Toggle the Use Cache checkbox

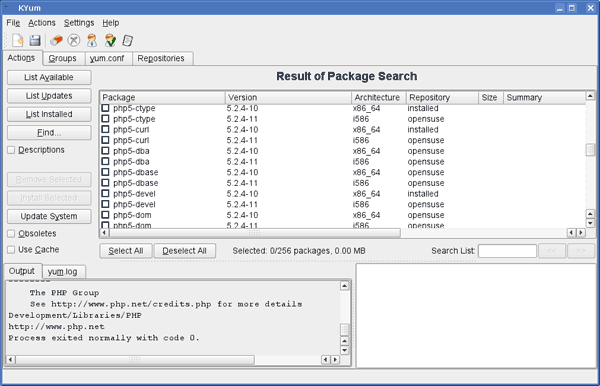(11, 249)
